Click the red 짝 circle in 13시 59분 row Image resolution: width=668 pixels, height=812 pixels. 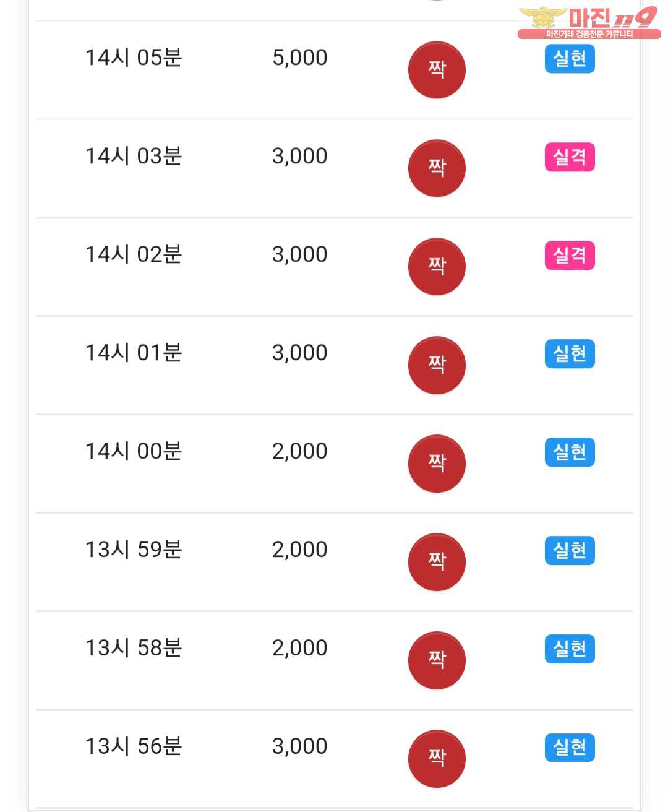(437, 562)
